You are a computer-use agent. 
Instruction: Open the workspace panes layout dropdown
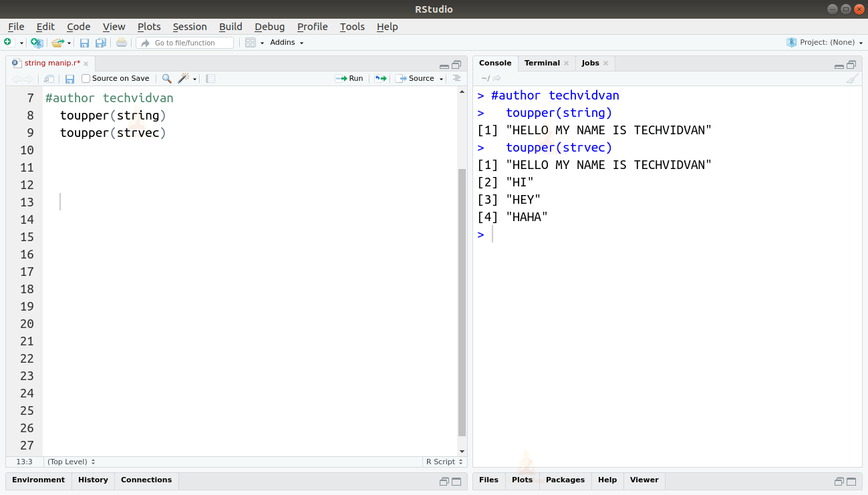coord(252,42)
